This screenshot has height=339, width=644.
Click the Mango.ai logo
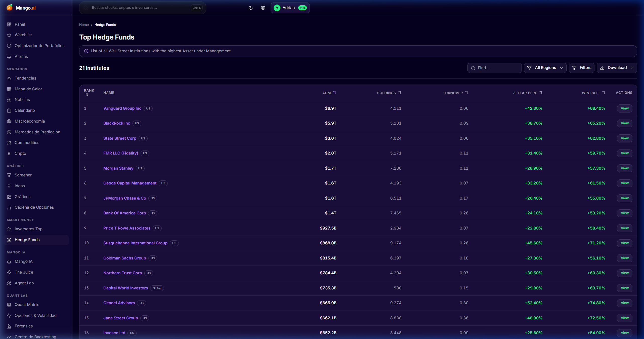tap(21, 8)
